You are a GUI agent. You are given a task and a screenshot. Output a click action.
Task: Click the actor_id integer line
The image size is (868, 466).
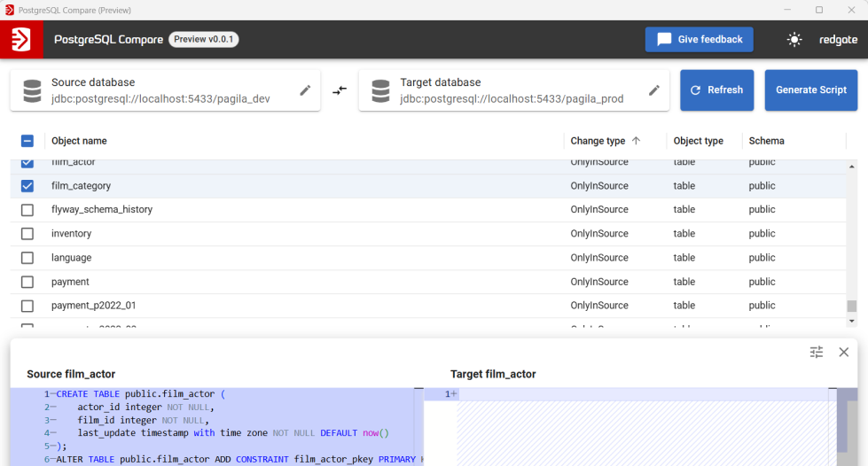[145, 408]
